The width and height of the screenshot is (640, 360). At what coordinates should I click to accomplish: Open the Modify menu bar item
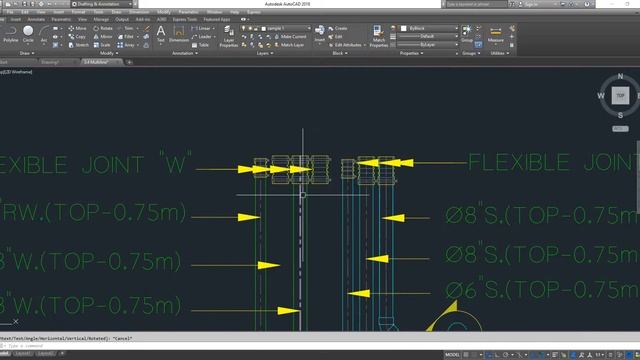tap(164, 12)
